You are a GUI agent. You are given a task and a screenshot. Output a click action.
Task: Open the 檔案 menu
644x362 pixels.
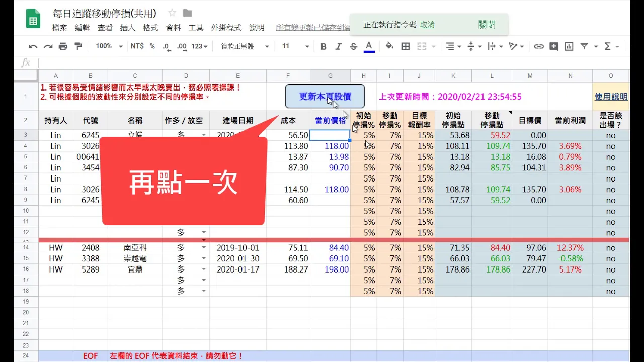(59, 28)
